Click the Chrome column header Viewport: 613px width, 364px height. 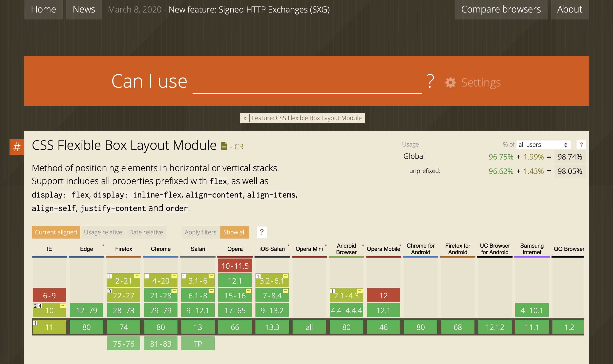[161, 249]
